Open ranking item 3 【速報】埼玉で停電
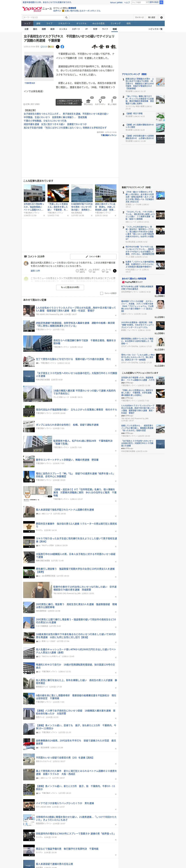Screen dimensions: 186x868 [x=134, y=114]
